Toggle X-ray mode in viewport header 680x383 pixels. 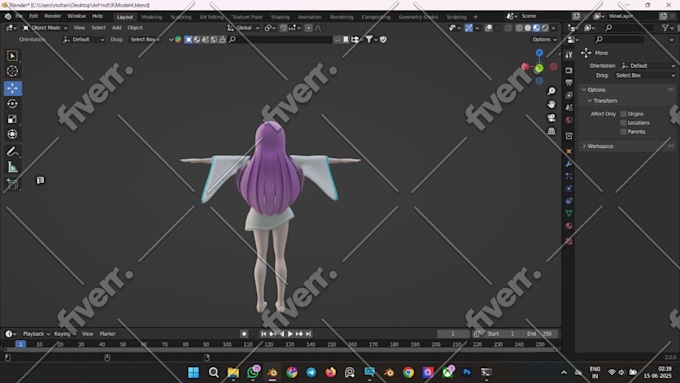[x=508, y=28]
